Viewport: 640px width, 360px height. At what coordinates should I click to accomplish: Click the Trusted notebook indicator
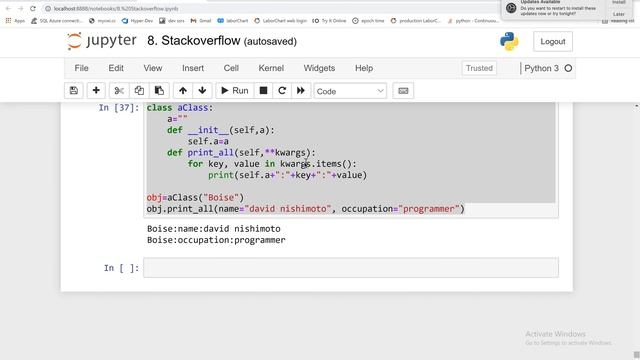pyautogui.click(x=479, y=68)
